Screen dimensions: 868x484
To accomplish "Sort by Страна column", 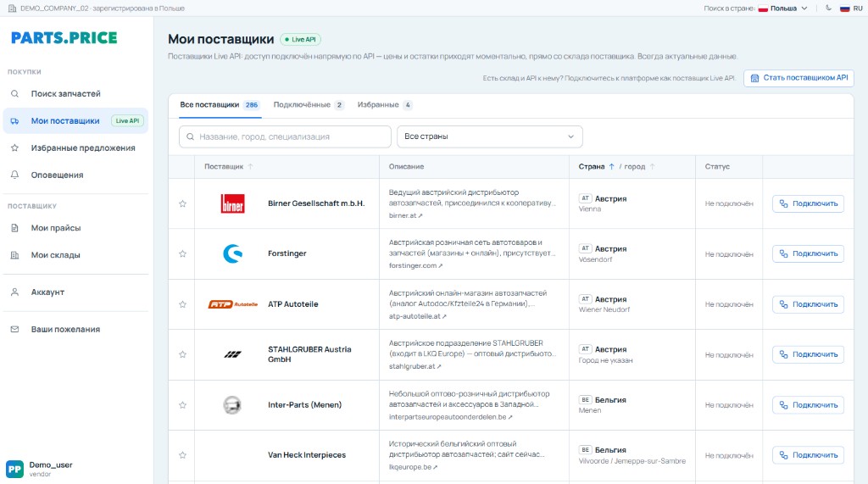I will click(x=596, y=167).
